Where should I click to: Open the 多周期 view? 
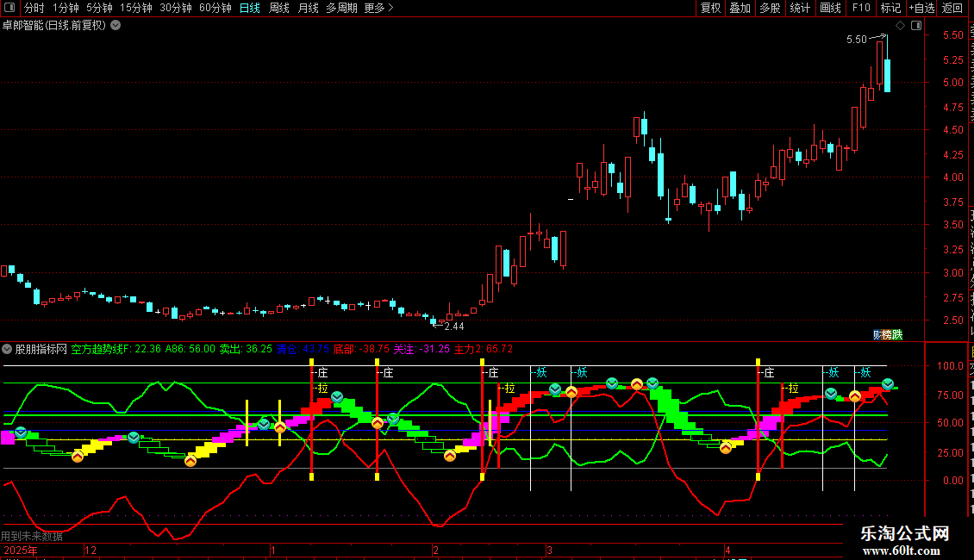coord(341,8)
